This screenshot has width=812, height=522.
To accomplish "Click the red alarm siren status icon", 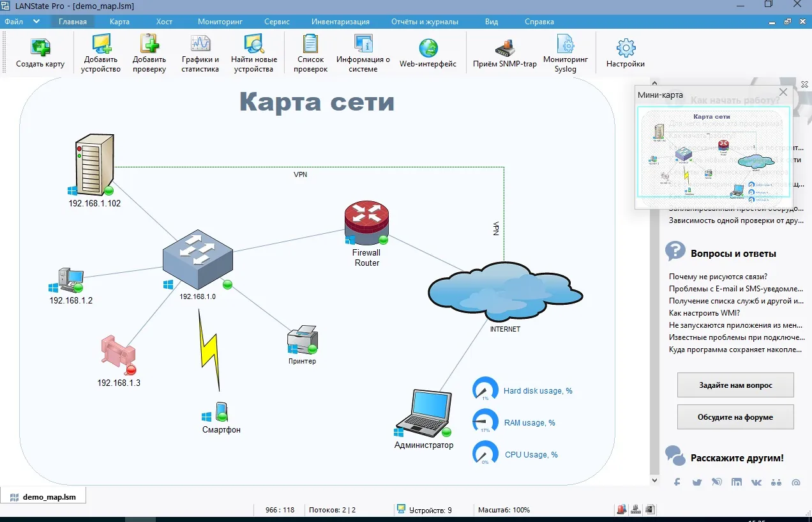I will [622, 510].
